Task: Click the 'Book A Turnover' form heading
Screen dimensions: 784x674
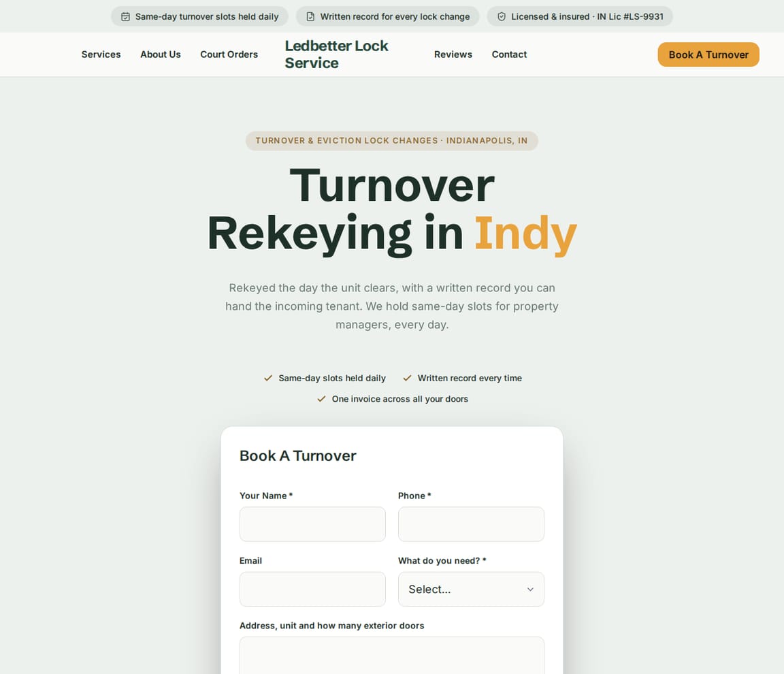Action: point(298,455)
